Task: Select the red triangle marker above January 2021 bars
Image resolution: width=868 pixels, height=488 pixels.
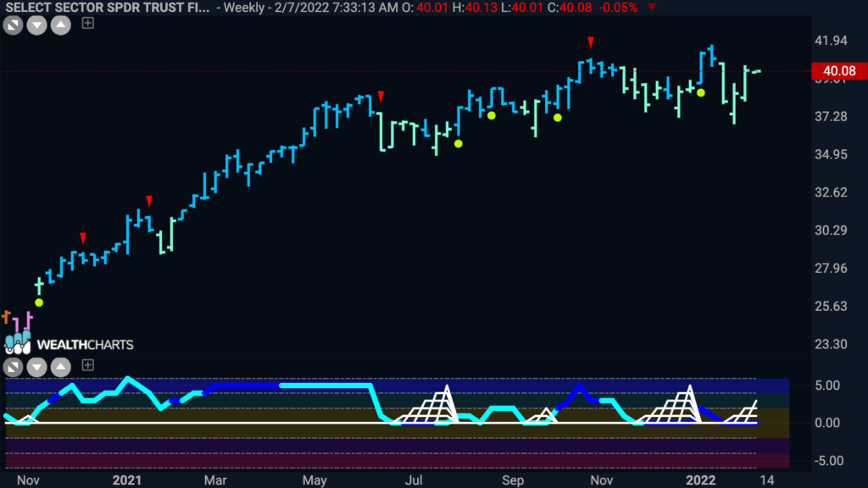Action: [x=149, y=200]
